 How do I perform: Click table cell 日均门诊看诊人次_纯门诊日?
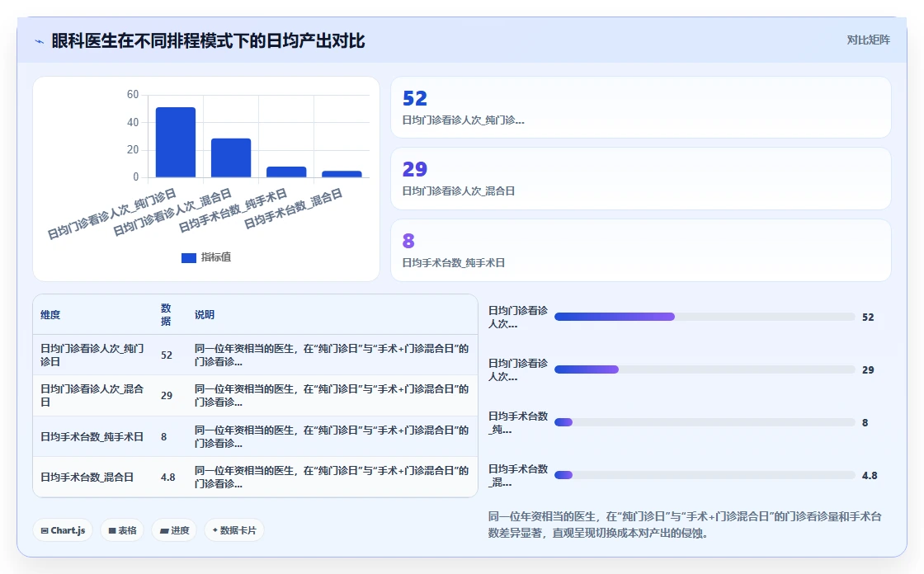click(x=92, y=355)
